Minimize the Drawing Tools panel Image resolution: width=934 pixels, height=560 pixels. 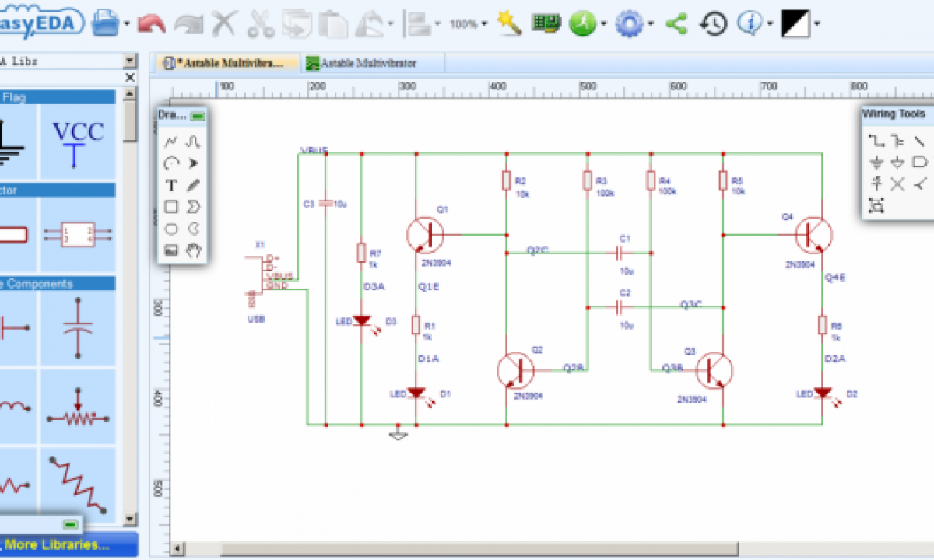click(198, 116)
